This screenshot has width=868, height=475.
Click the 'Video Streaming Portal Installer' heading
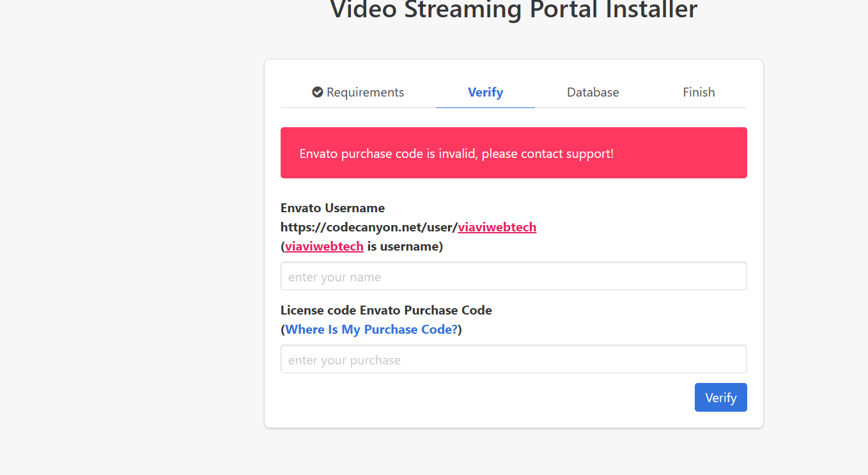pyautogui.click(x=513, y=10)
